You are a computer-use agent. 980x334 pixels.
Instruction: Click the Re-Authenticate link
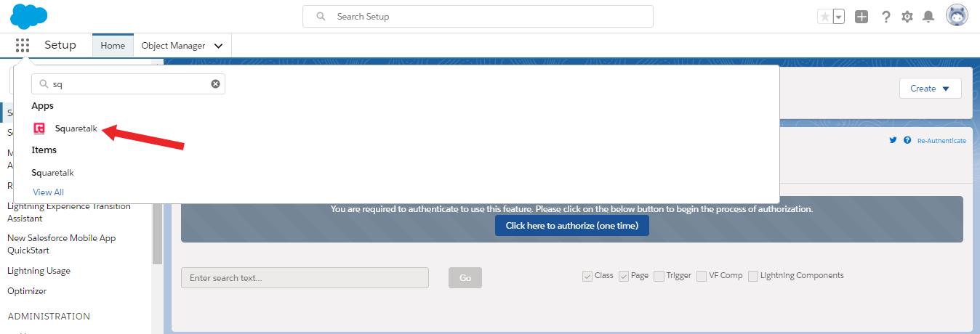[x=941, y=141]
